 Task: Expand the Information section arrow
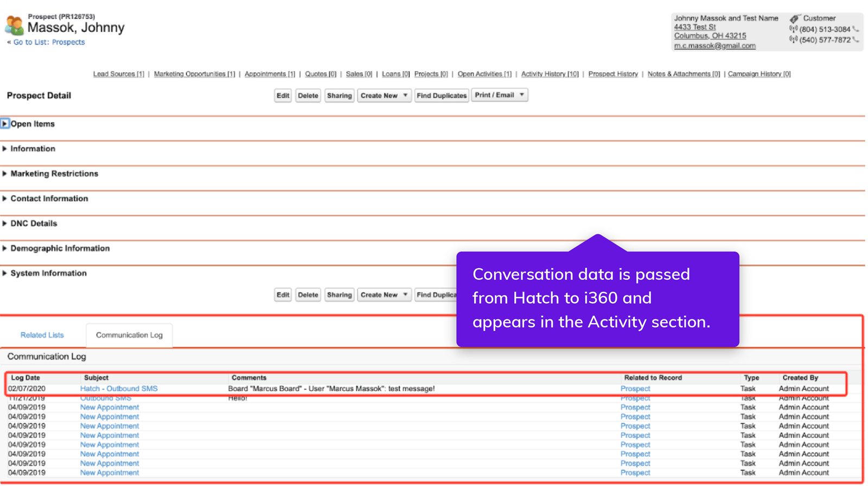[x=5, y=149]
